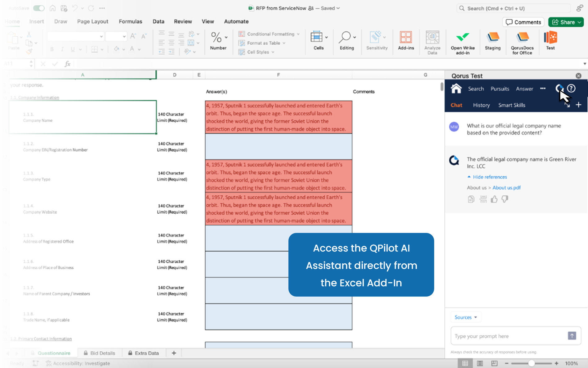Select column F header
The image size is (588, 368).
(x=278, y=75)
